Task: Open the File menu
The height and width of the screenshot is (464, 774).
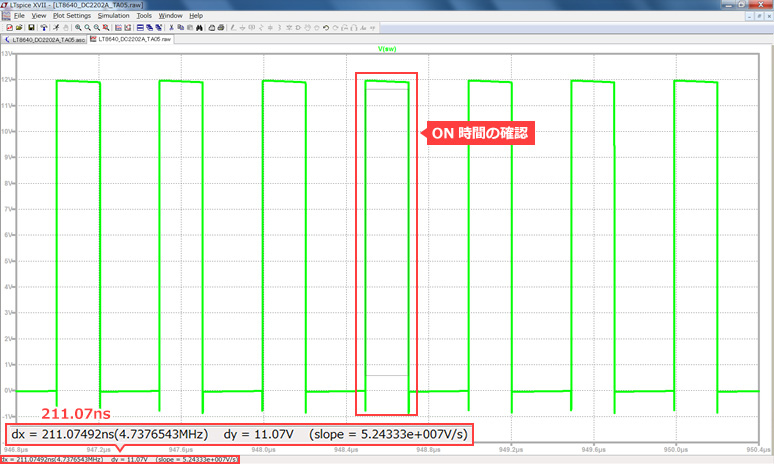Action: tap(19, 16)
